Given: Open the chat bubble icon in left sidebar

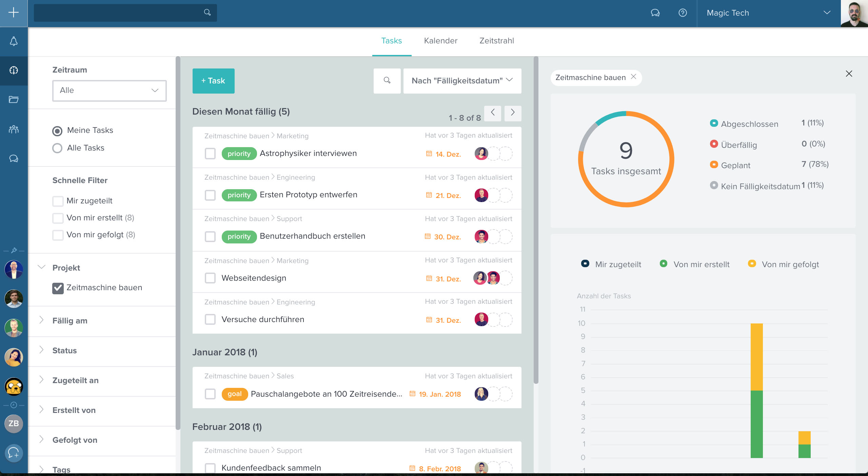Looking at the screenshot, I should coord(14,158).
